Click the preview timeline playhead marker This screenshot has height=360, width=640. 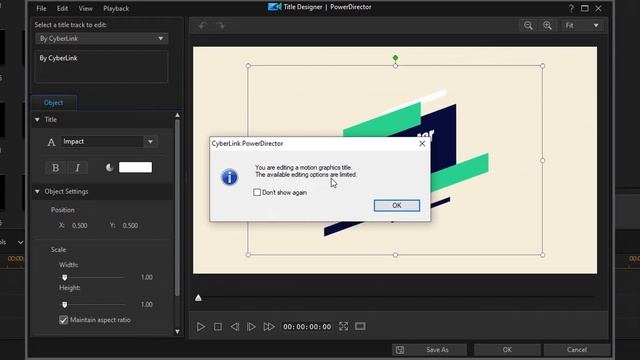click(x=198, y=298)
